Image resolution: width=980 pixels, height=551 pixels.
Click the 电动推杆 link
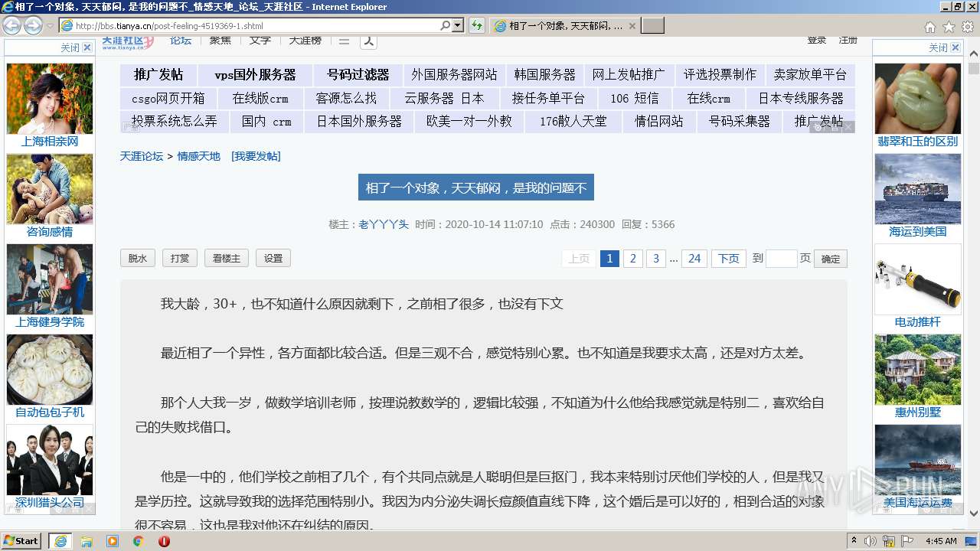click(918, 322)
